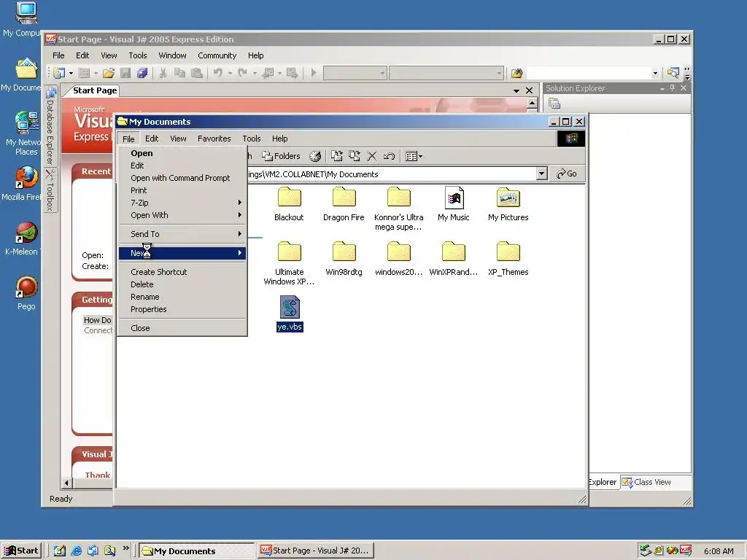Select My Music folder icon
Screen dimensions: 747x560
click(454, 204)
